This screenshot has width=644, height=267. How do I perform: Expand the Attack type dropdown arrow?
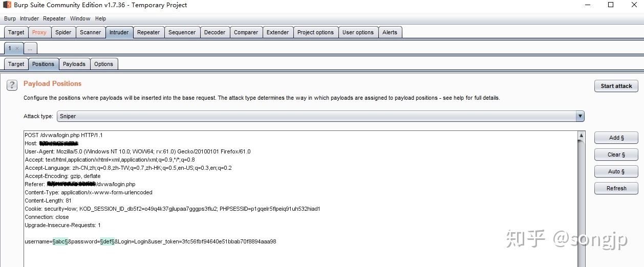click(x=580, y=116)
